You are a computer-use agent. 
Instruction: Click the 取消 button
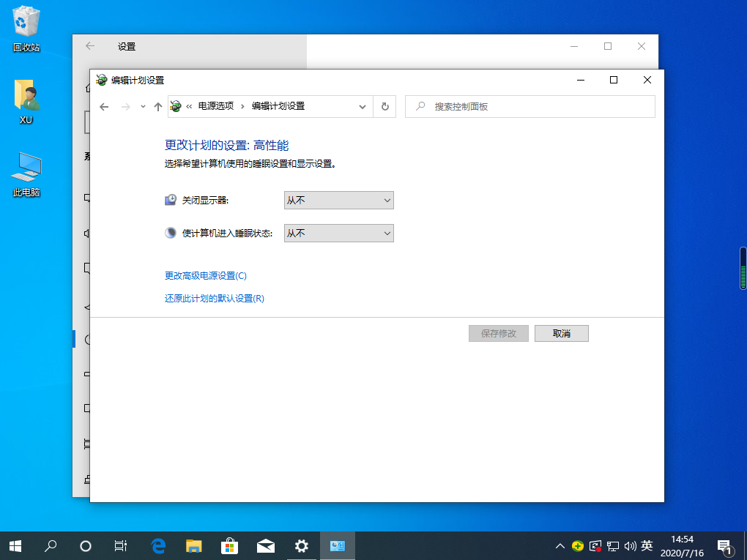[561, 333]
